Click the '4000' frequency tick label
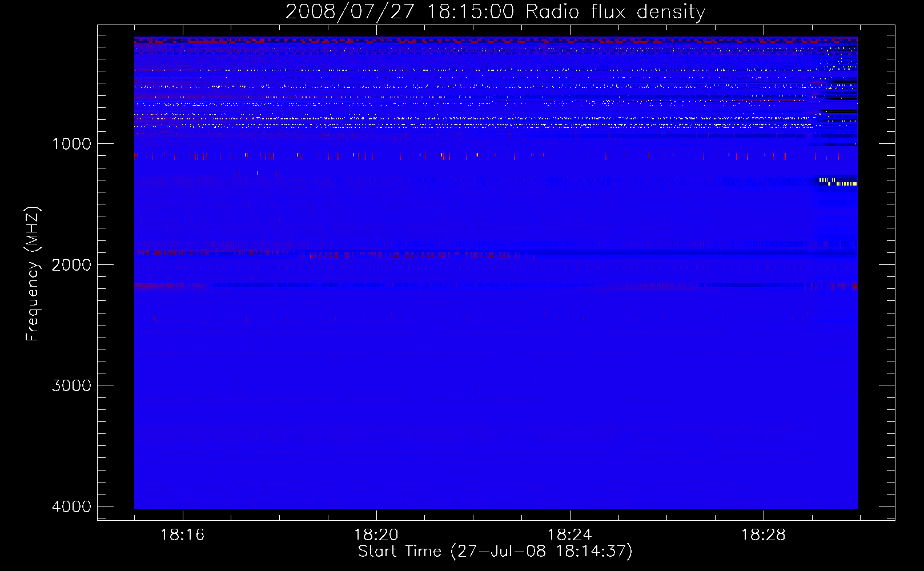The height and width of the screenshot is (571, 924). click(71, 506)
